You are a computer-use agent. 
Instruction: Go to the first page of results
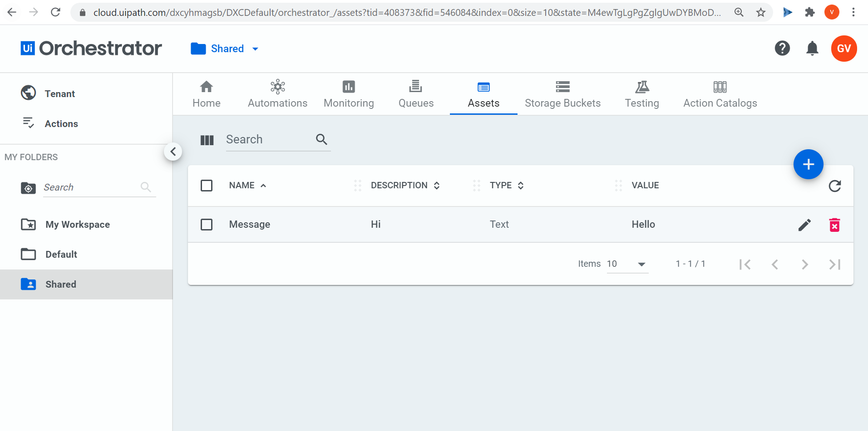coord(745,264)
